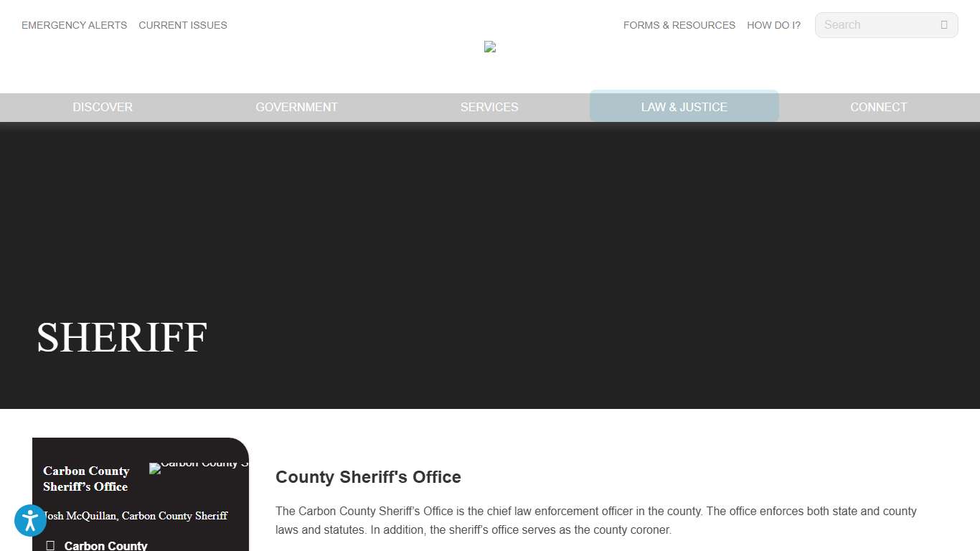Select the LAW & JUSTICE menu item
Image resolution: width=980 pixels, height=551 pixels.
tap(684, 107)
